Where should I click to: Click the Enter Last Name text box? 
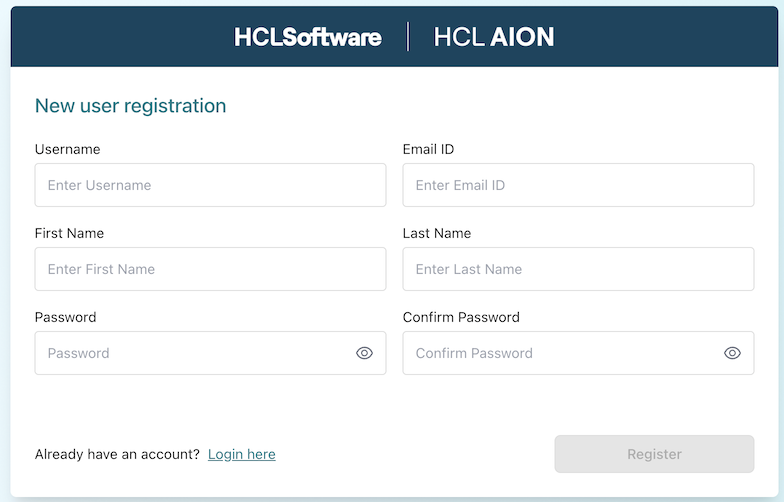tap(578, 269)
